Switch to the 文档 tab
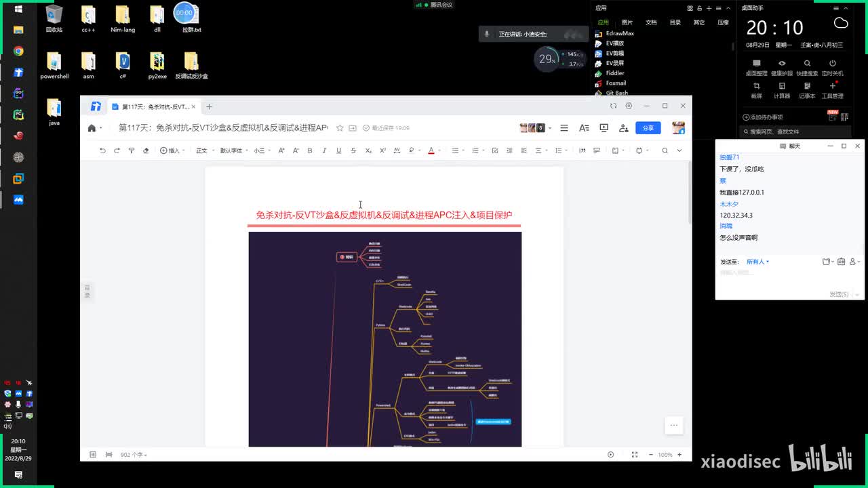The height and width of the screenshot is (488, 868). pyautogui.click(x=651, y=22)
